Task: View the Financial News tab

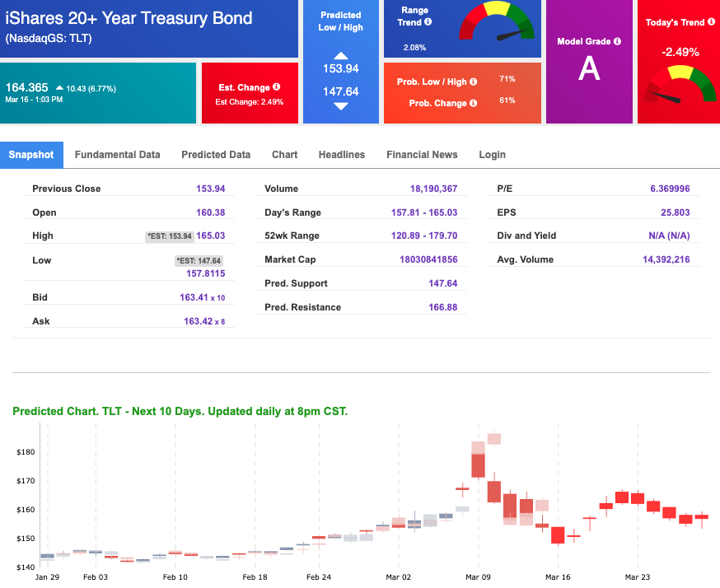Action: [422, 155]
